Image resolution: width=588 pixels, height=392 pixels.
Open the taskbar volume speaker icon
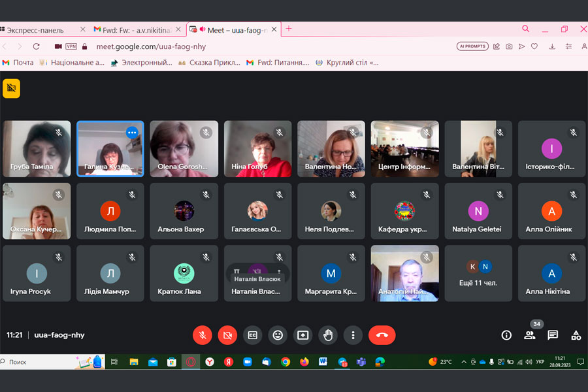tap(529, 362)
